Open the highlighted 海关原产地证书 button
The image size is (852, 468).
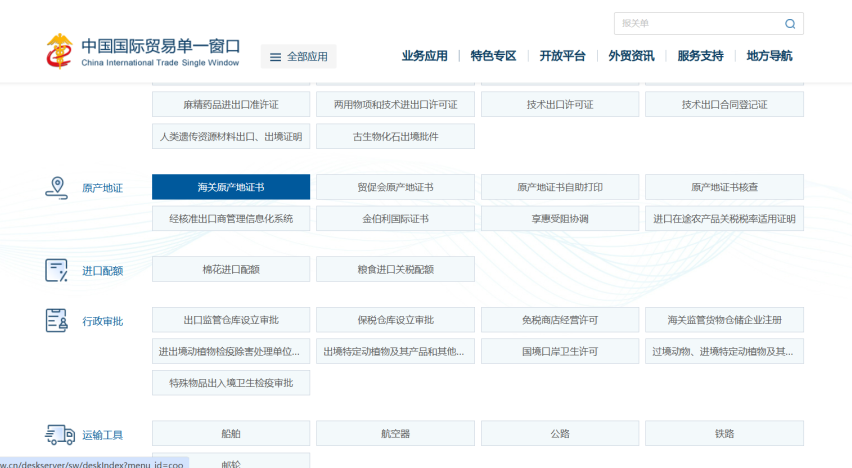tap(231, 187)
